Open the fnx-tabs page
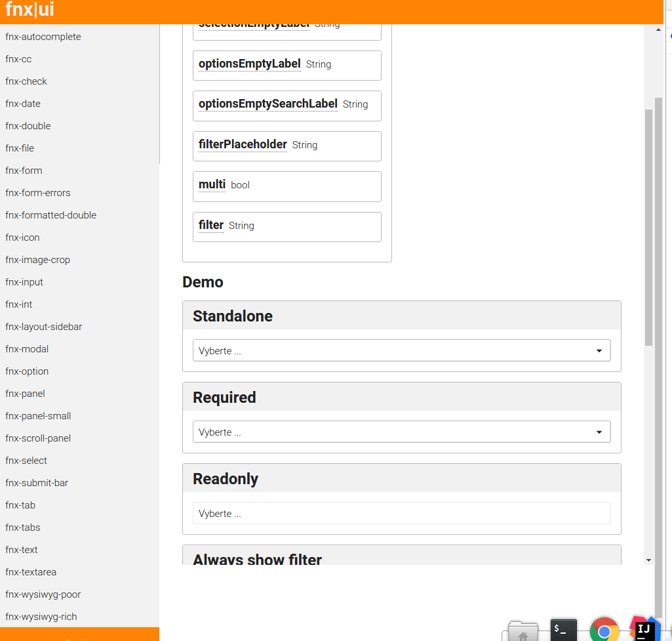Image resolution: width=672 pixels, height=641 pixels. 23,527
